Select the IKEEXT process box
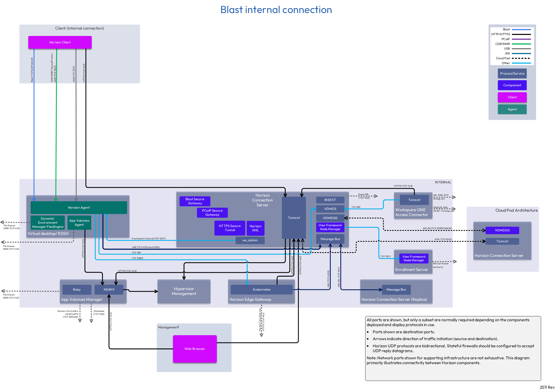Viewport: 557px width, 392px height. pyautogui.click(x=330, y=200)
